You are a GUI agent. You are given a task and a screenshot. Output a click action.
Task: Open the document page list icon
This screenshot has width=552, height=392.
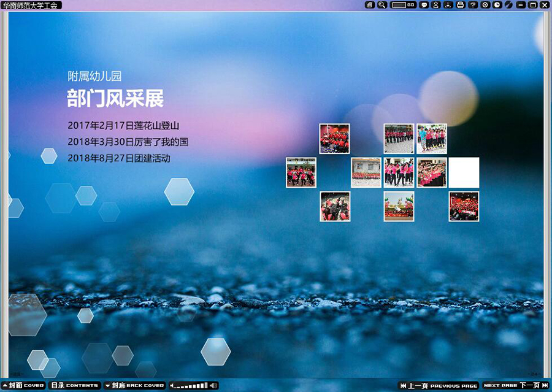369,5
